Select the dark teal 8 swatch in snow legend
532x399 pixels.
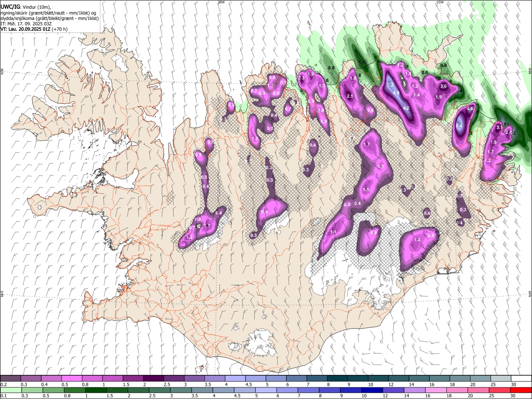(337, 379)
